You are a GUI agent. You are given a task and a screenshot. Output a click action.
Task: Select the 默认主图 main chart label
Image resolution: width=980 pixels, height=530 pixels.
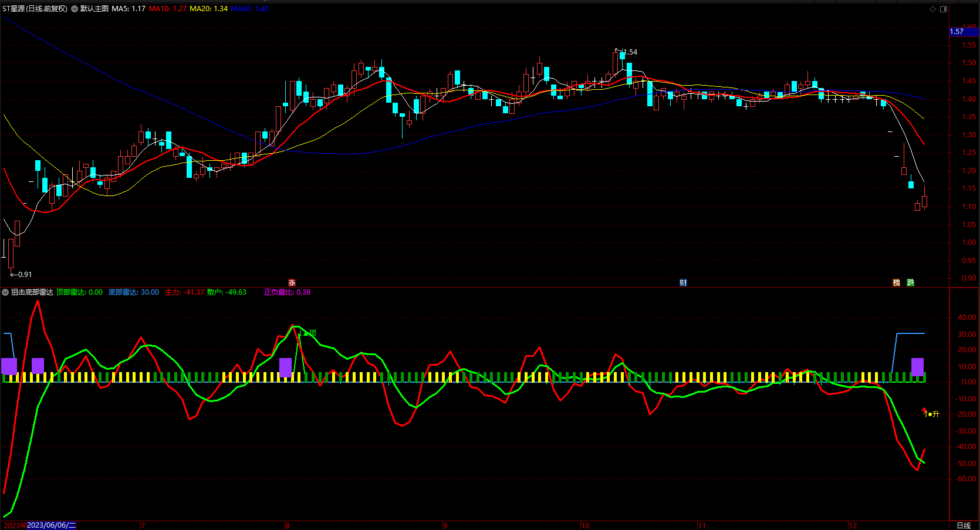tap(94, 9)
